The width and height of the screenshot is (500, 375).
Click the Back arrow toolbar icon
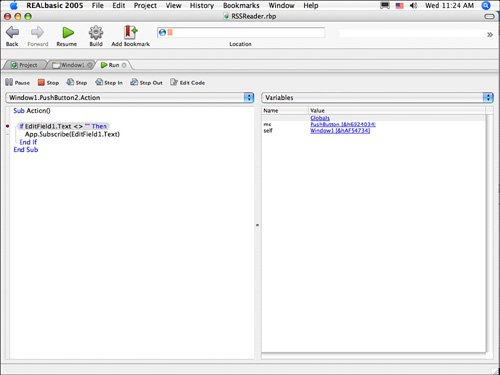[12, 32]
